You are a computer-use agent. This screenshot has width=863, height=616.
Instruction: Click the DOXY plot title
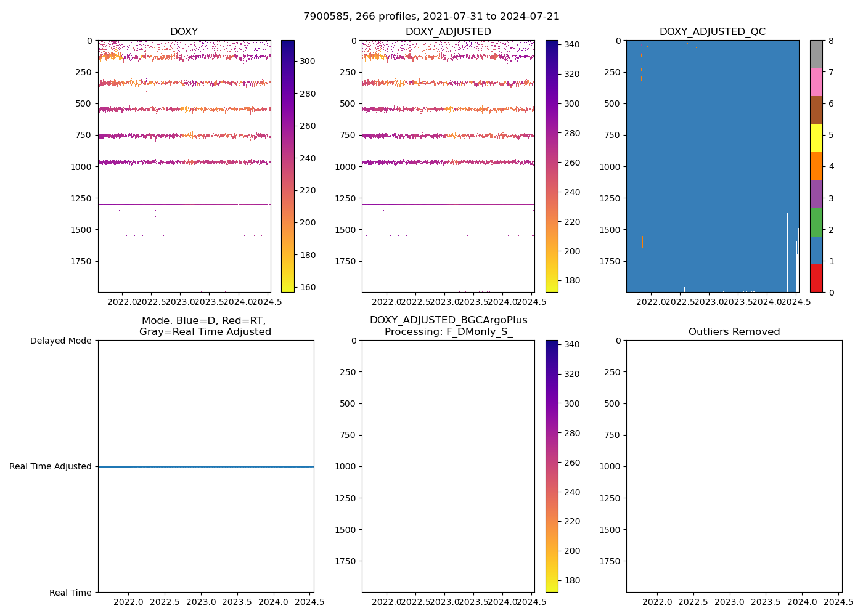click(x=184, y=32)
